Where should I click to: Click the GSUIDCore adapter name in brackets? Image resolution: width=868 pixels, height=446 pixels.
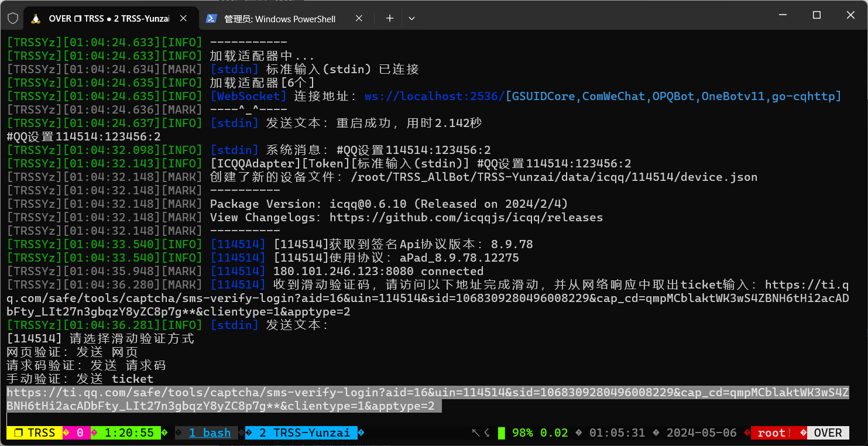coord(543,96)
